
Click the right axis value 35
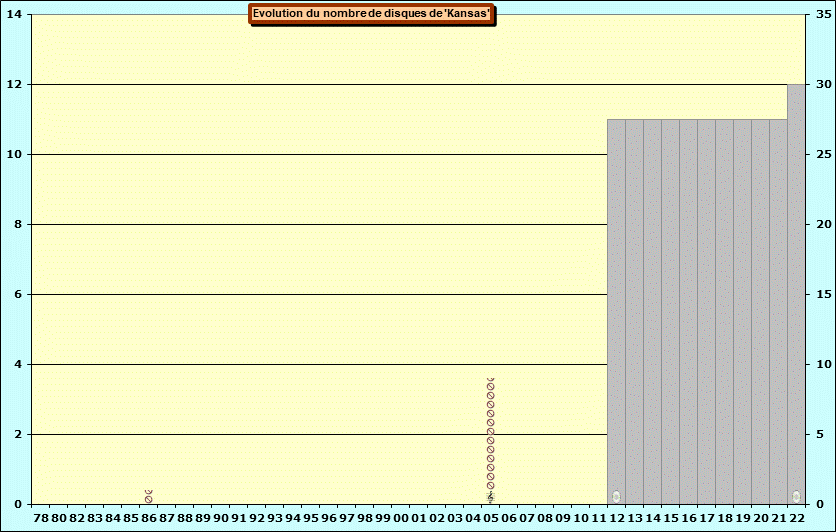(x=821, y=15)
